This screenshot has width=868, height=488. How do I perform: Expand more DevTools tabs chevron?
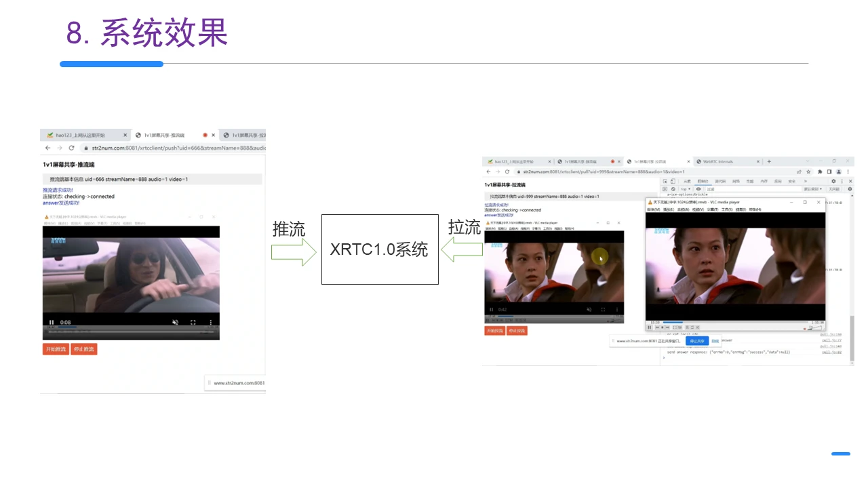(x=806, y=181)
